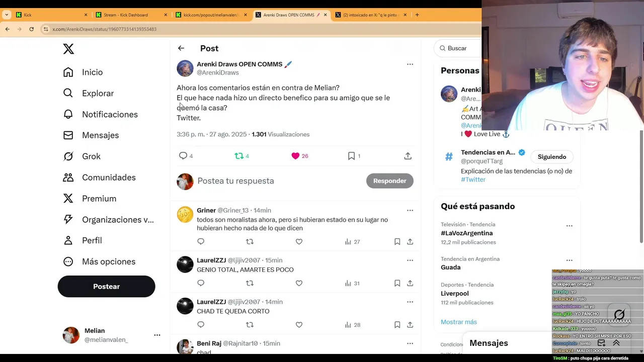Open options on CHAD TE QUEDA CORTO reply
644x362 pixels.
point(410,302)
